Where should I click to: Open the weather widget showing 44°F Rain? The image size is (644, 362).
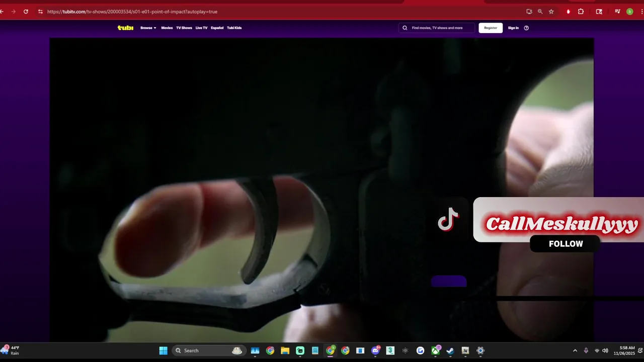11,350
